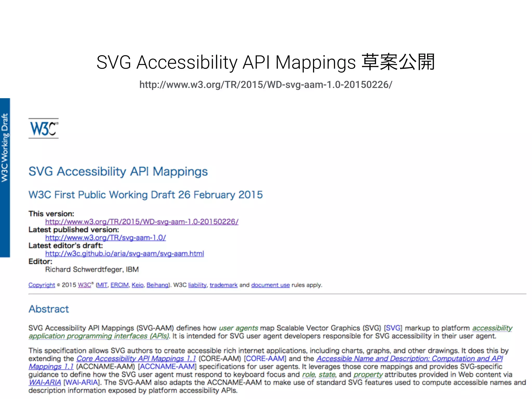This screenshot has height=399, width=532.
Task: Follow the ERCIM link
Action: (120, 285)
